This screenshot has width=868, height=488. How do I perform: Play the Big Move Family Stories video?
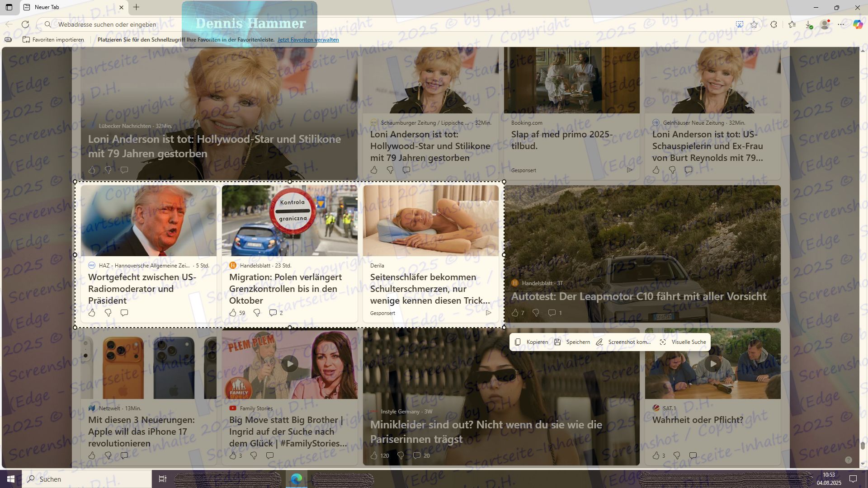[x=290, y=364]
